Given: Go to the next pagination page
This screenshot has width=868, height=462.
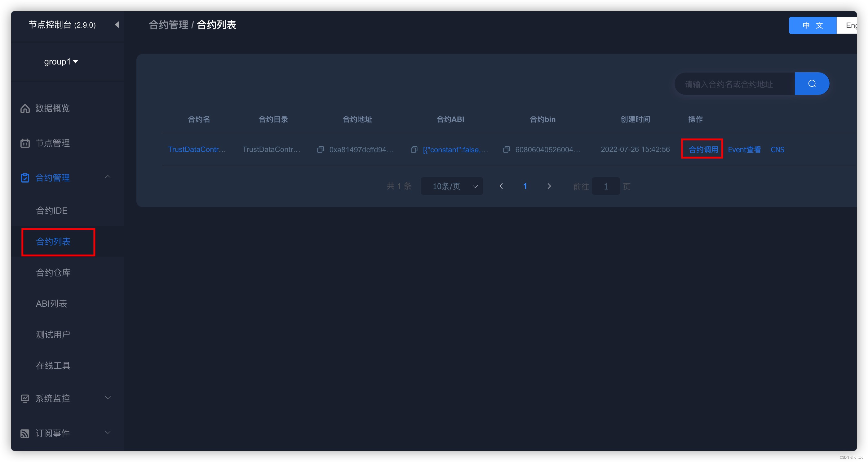Looking at the screenshot, I should coord(549,186).
